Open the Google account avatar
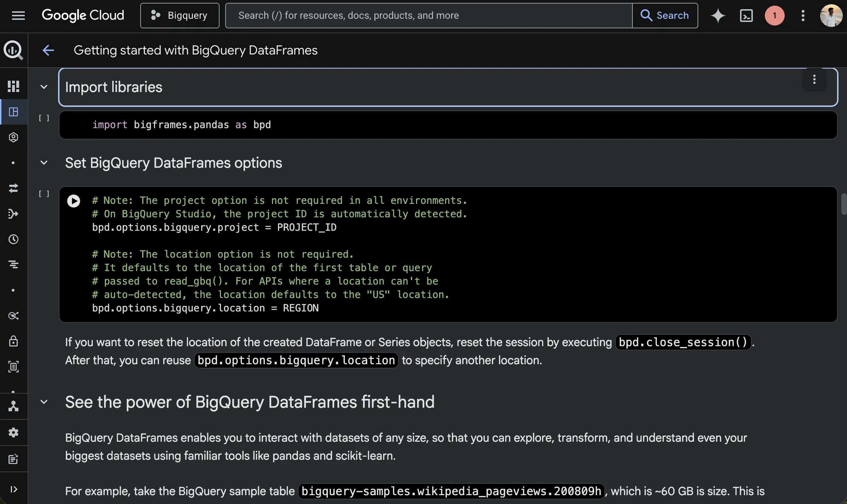Screen dimensions: 847x504 [831, 16]
